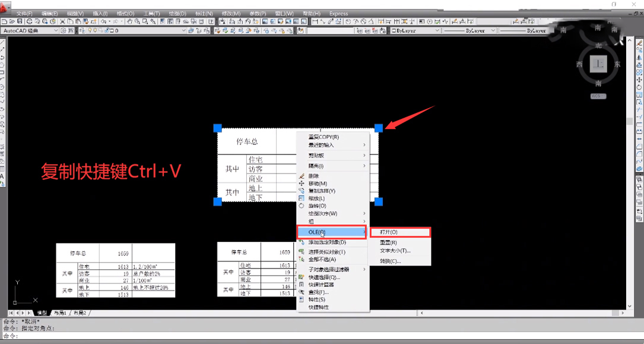This screenshot has height=344, width=644.
Task: Open the Layer Properties Manager icon
Action: (x=82, y=30)
